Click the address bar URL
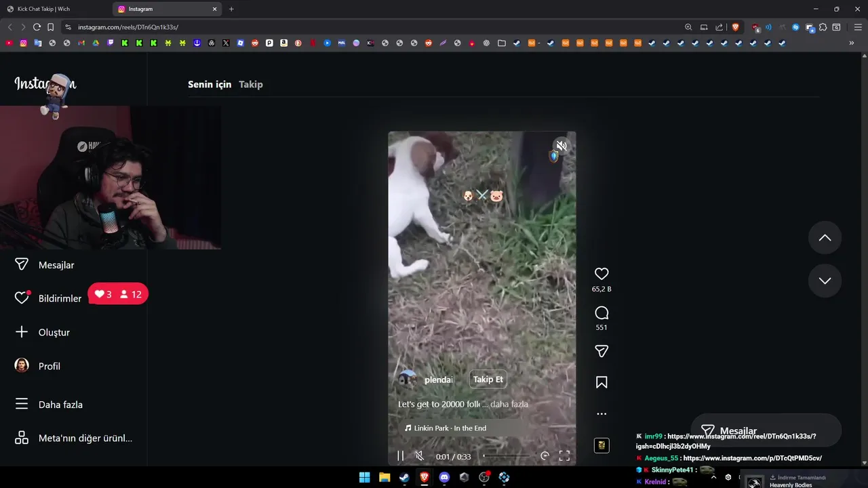This screenshot has height=488, width=868. pyautogui.click(x=128, y=27)
